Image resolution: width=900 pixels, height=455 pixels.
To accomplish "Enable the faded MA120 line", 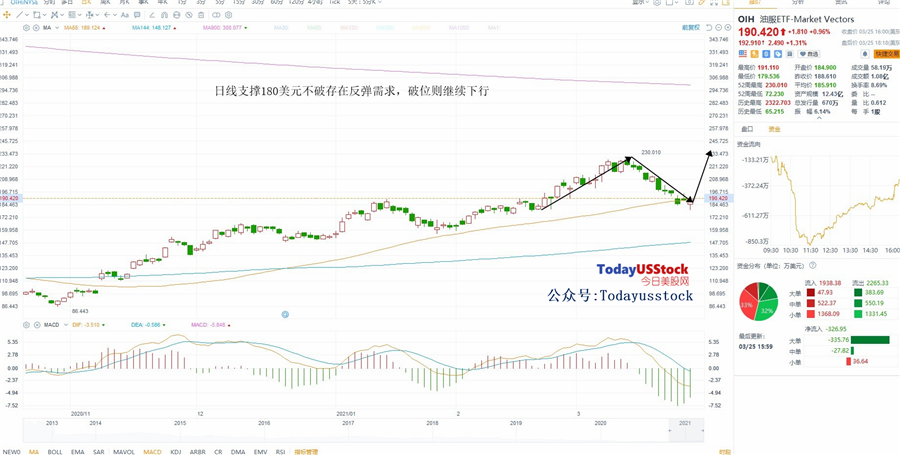I will coord(348,28).
